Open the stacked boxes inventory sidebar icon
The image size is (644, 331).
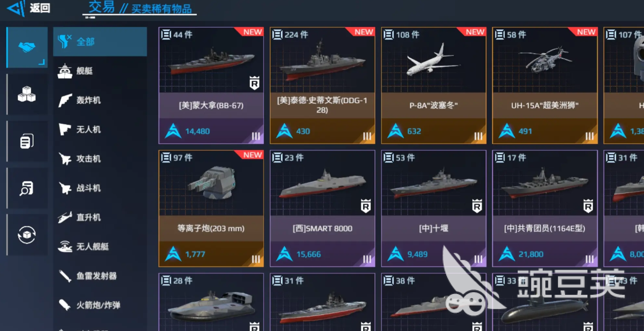pyautogui.click(x=27, y=94)
